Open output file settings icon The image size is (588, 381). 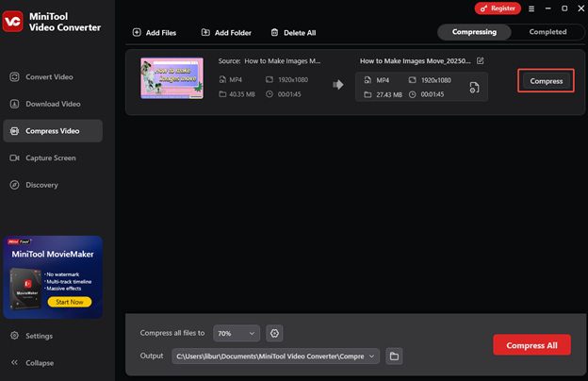(x=474, y=88)
